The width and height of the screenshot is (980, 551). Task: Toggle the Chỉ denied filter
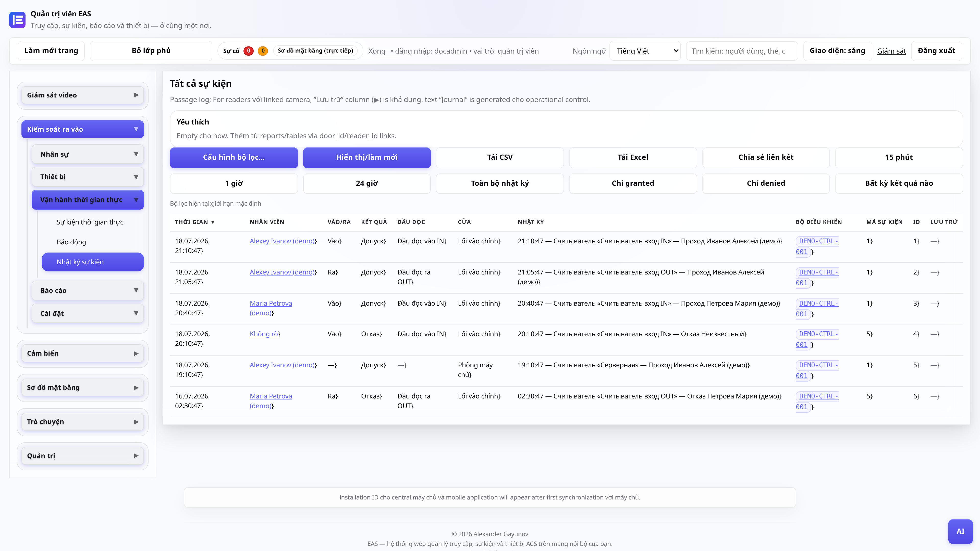pos(766,183)
